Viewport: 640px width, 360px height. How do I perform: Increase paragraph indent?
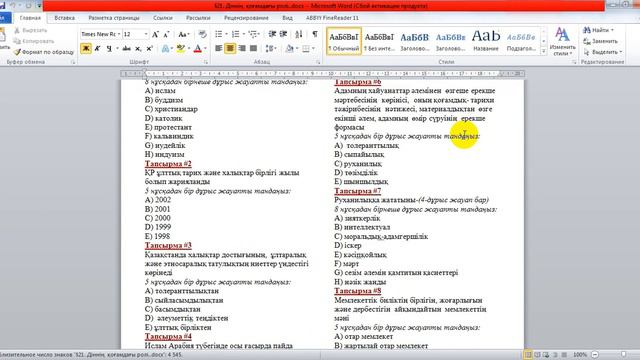[x=283, y=34]
